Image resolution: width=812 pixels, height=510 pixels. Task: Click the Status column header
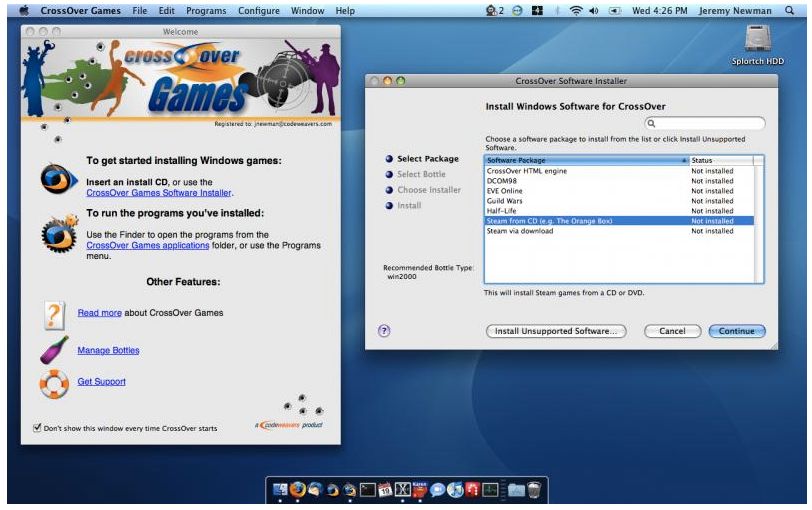tap(721, 161)
